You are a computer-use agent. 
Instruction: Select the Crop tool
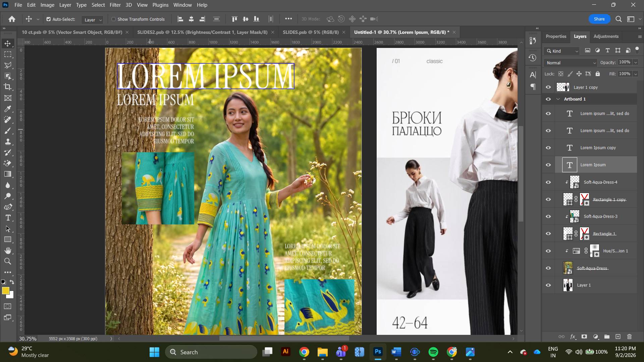[8, 87]
